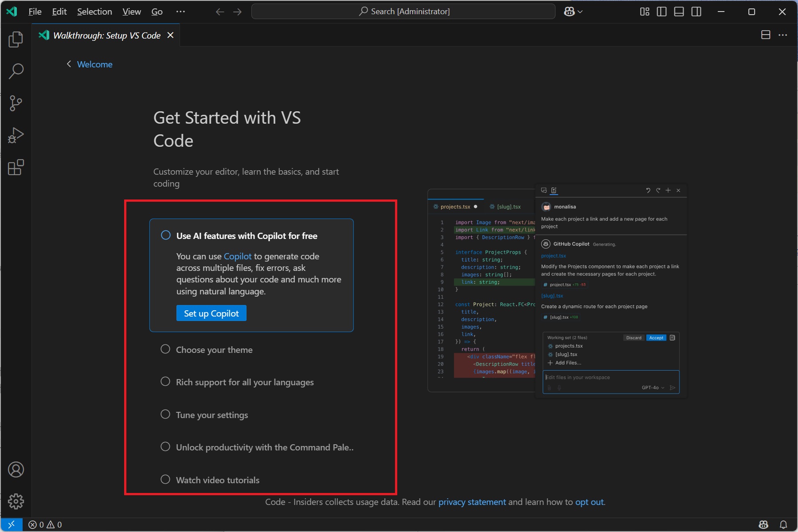Select the 'Choose your theme' step
The image size is (798, 532).
(x=214, y=350)
